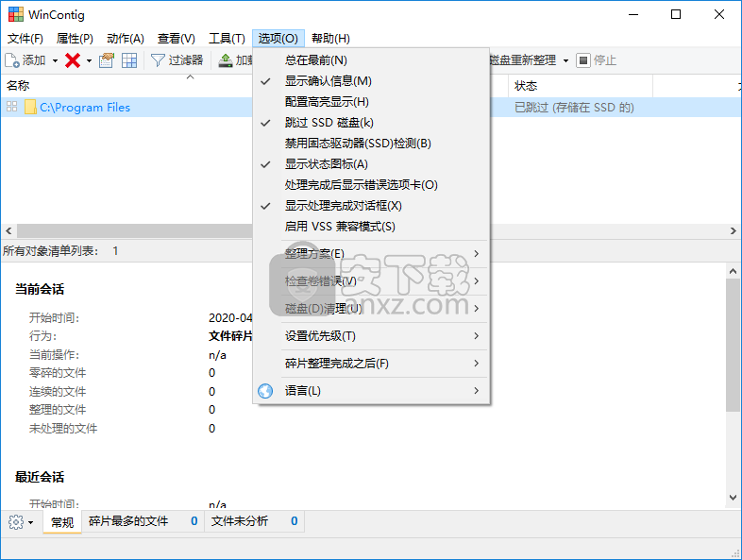
Task: Open the Add button dropdown arrow
Action: tap(55, 60)
